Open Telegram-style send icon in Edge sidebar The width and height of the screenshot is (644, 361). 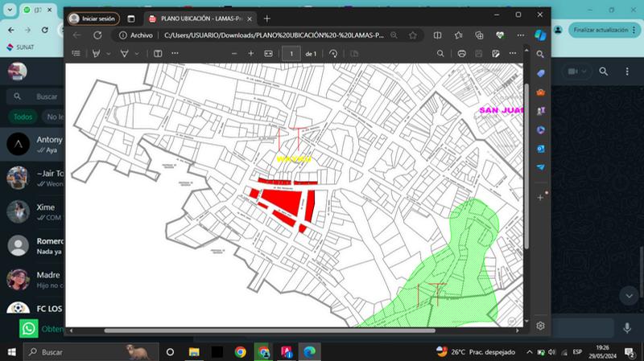point(540,167)
